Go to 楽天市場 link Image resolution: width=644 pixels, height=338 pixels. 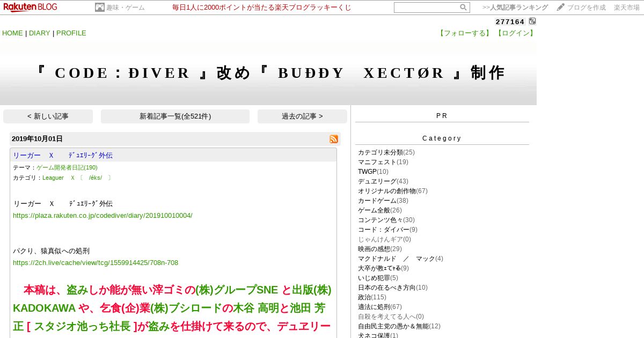627,8
